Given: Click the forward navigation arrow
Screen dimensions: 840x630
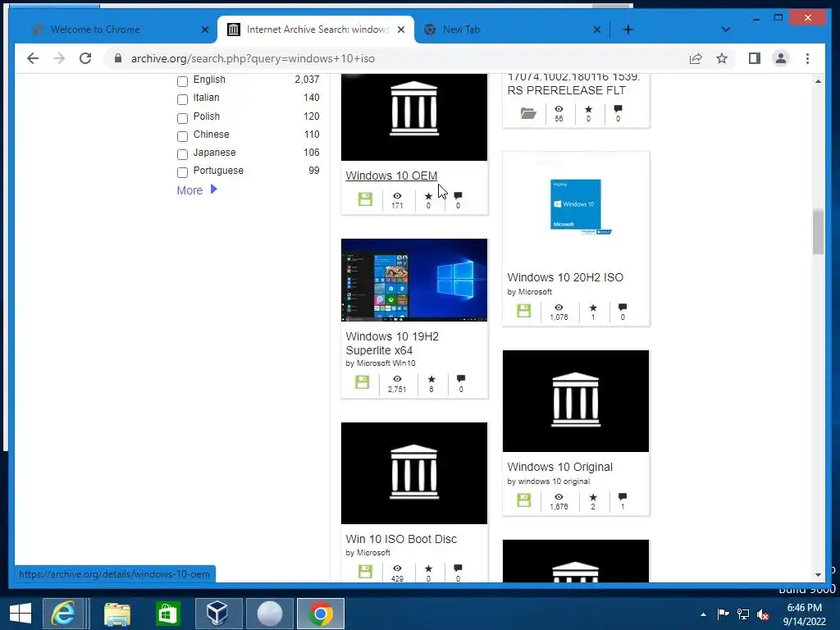Looking at the screenshot, I should [59, 58].
